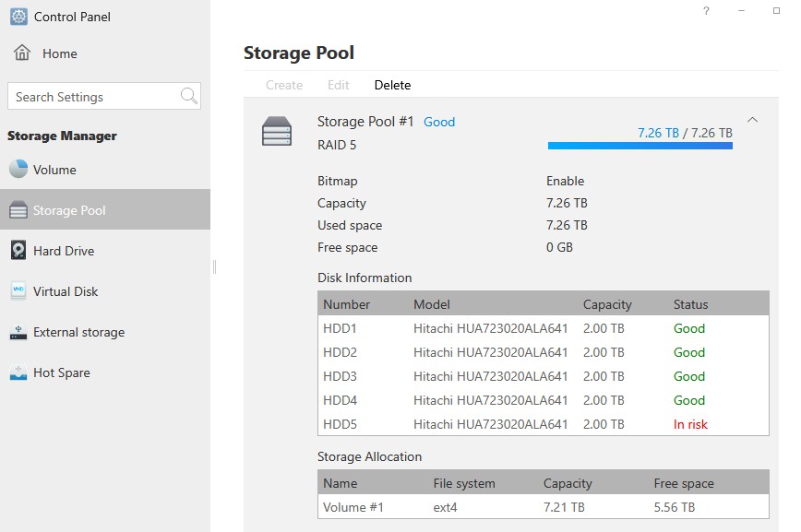This screenshot has height=532, width=801.
Task: Click the Edit button
Action: 339,85
